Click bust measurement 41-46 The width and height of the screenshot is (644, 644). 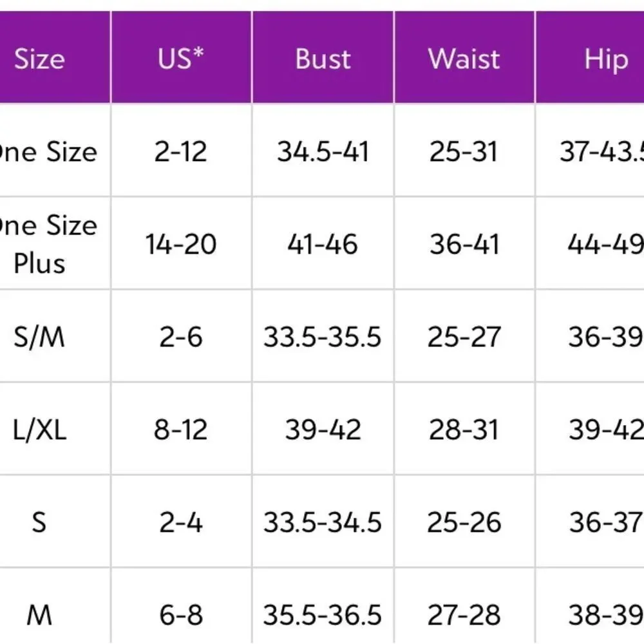coord(323,244)
